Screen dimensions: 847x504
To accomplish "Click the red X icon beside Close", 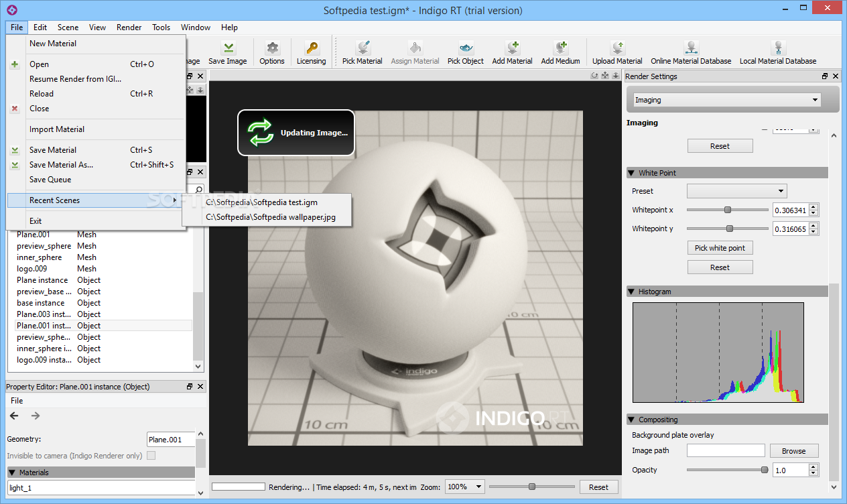I will pos(15,109).
